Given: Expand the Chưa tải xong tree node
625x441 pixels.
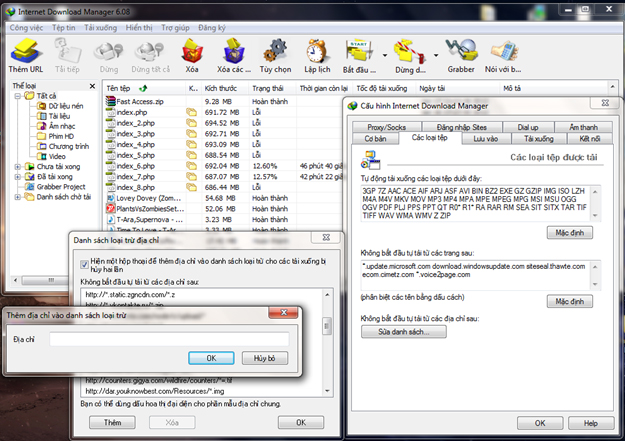Looking at the screenshot, I should pyautogui.click(x=17, y=166).
